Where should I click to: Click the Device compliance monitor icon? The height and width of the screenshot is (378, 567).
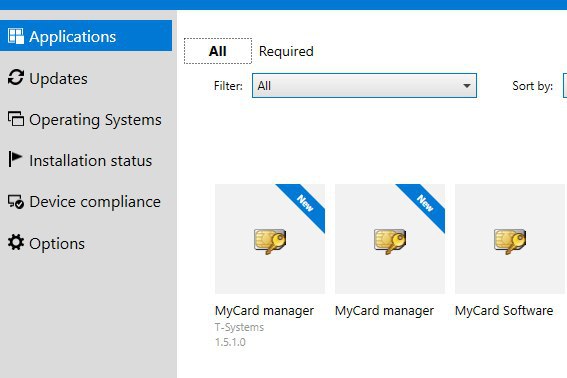[x=16, y=201]
